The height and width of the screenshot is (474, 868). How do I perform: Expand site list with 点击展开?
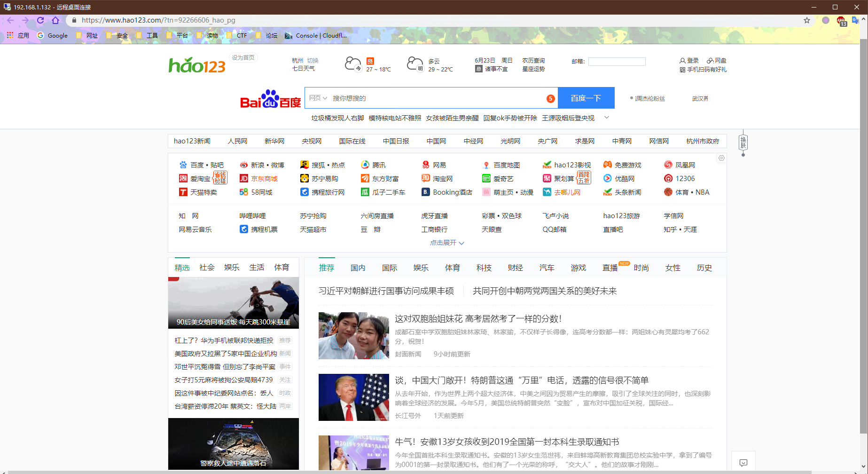447,243
